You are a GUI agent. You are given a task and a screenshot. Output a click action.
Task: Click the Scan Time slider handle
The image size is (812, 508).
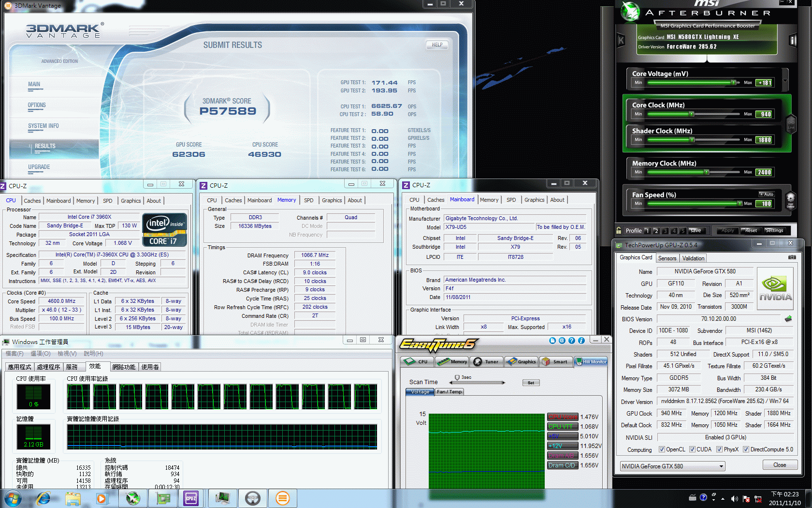(457, 377)
